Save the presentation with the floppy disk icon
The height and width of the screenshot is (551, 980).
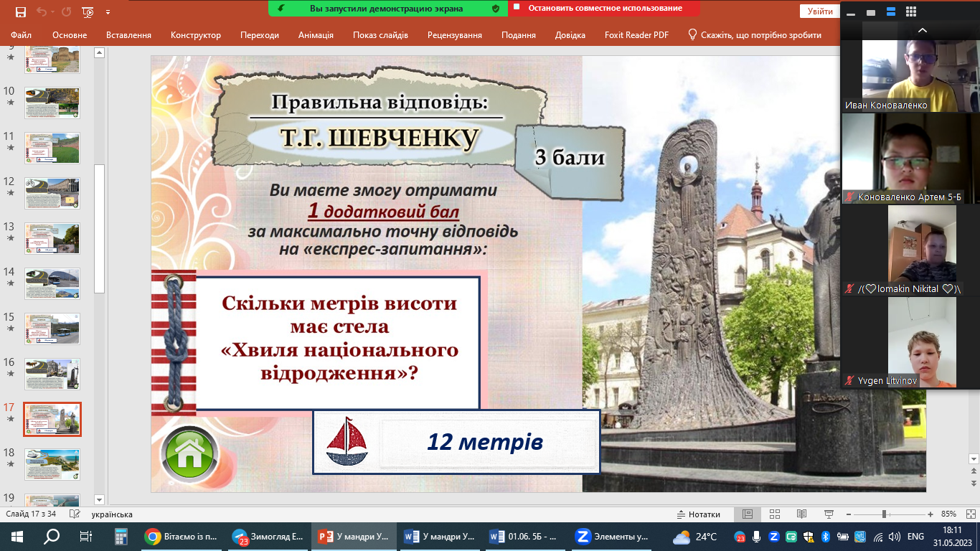tap(20, 11)
